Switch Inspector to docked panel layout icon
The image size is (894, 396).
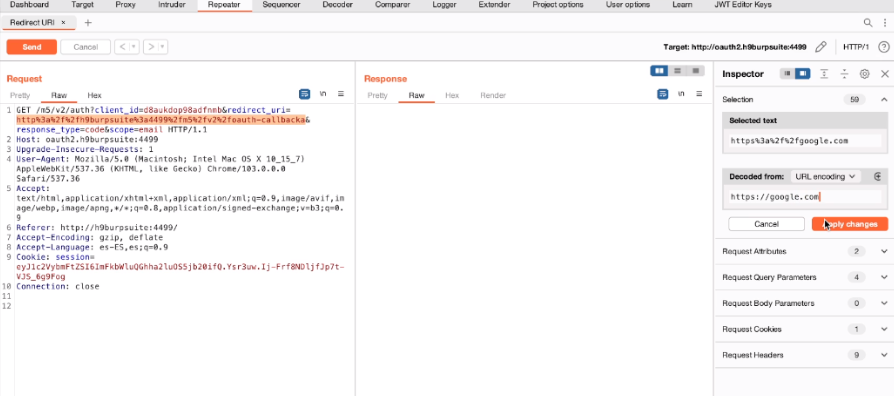pyautogui.click(x=803, y=74)
